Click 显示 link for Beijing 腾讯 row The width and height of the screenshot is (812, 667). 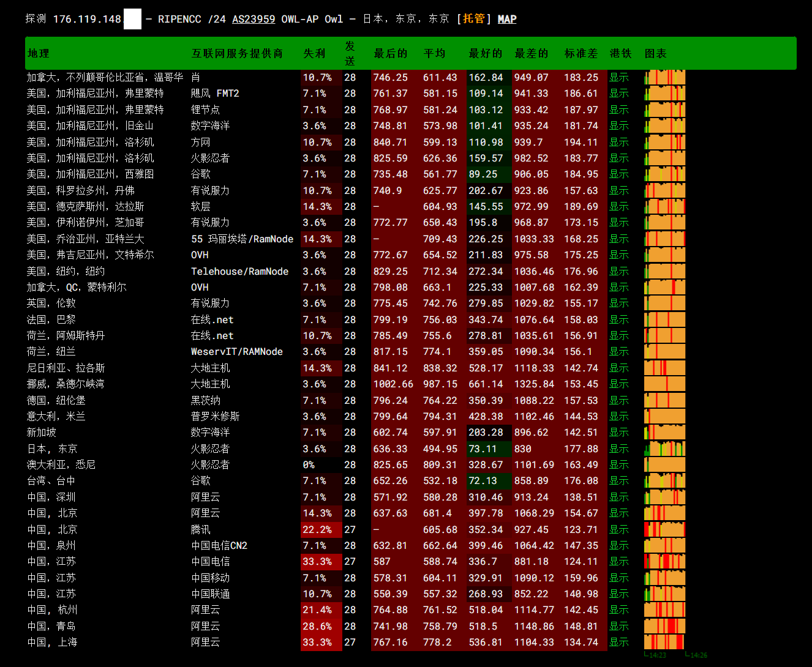coord(618,529)
